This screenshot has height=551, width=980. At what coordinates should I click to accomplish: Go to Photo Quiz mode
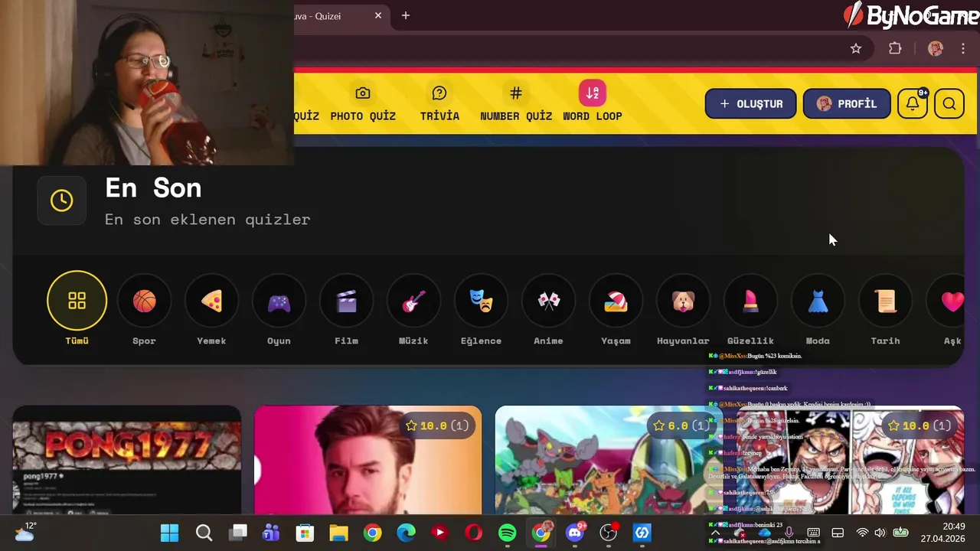363,103
